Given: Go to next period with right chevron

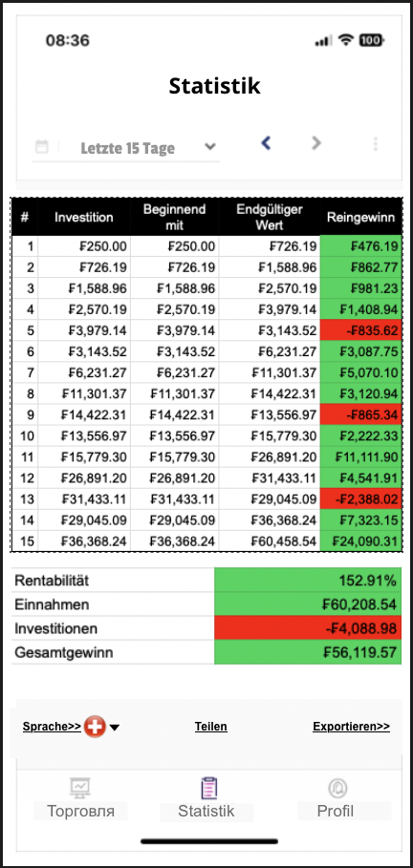Looking at the screenshot, I should [x=316, y=143].
